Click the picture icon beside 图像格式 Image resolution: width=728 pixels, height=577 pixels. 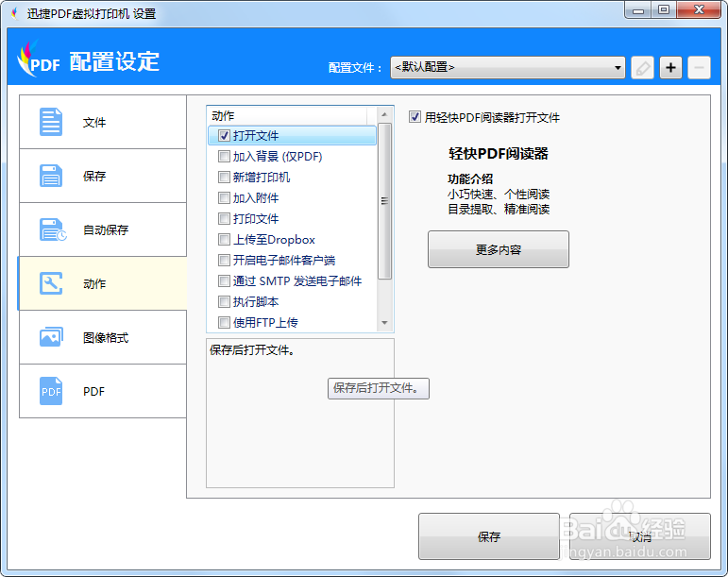51,337
